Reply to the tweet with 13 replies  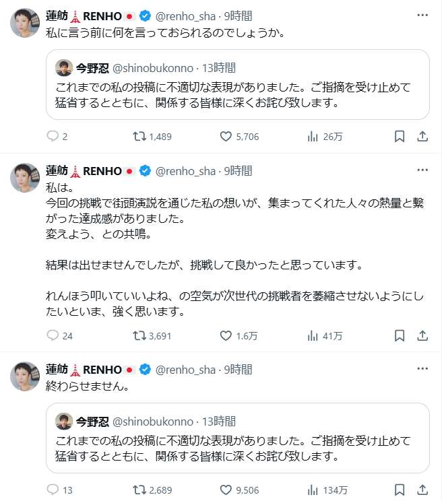53,490
